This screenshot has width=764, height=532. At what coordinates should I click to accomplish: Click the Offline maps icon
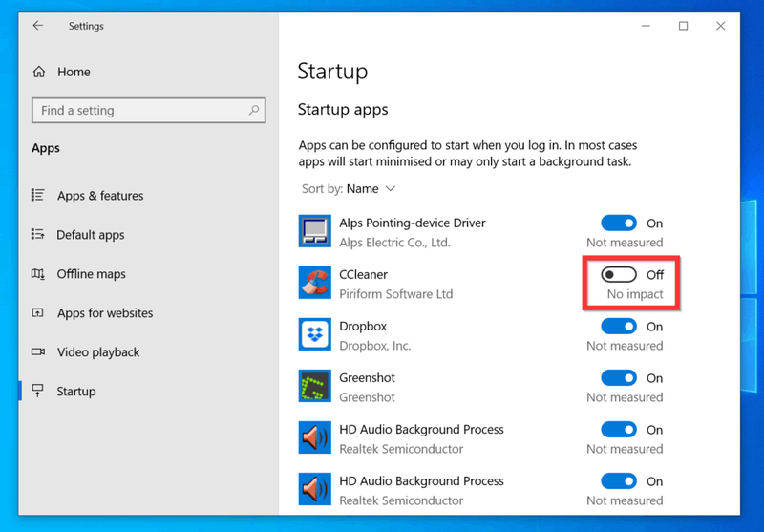37,274
